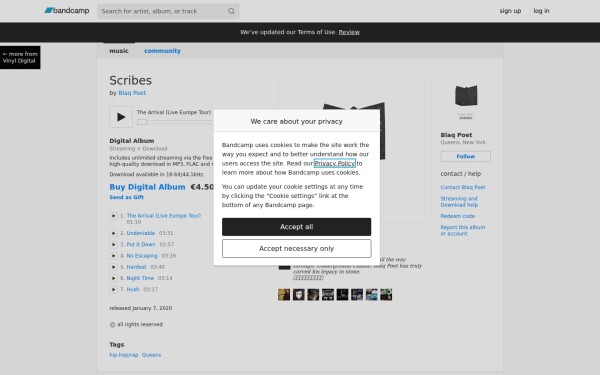Click more from Vinyl Digital

coord(20,57)
